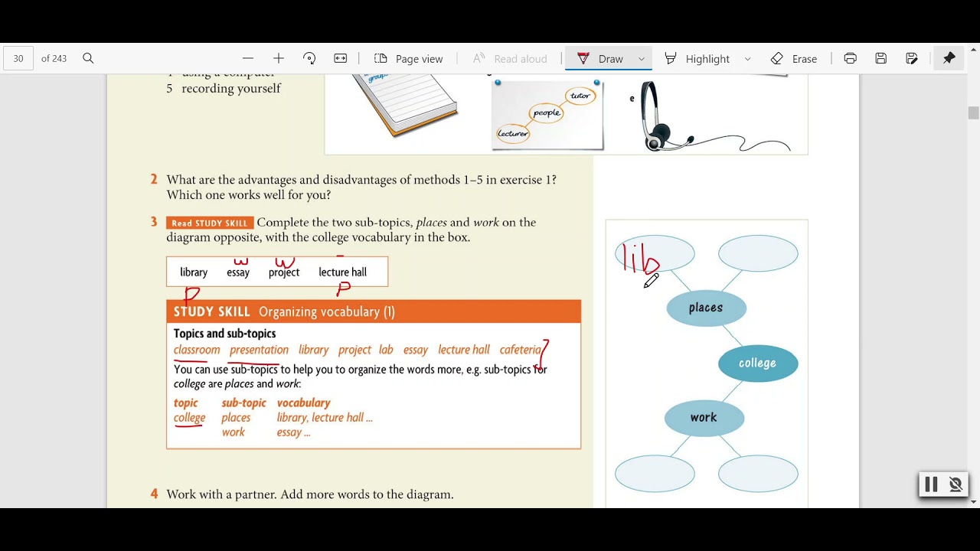Click the fit to width icon
980x551 pixels.
tap(341, 58)
